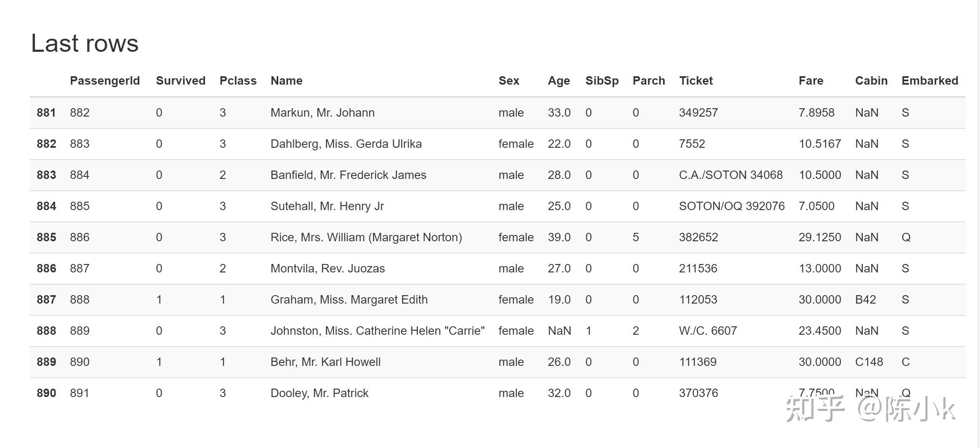This screenshot has height=448, width=980.
Task: Click the Survived column header
Action: (180, 81)
